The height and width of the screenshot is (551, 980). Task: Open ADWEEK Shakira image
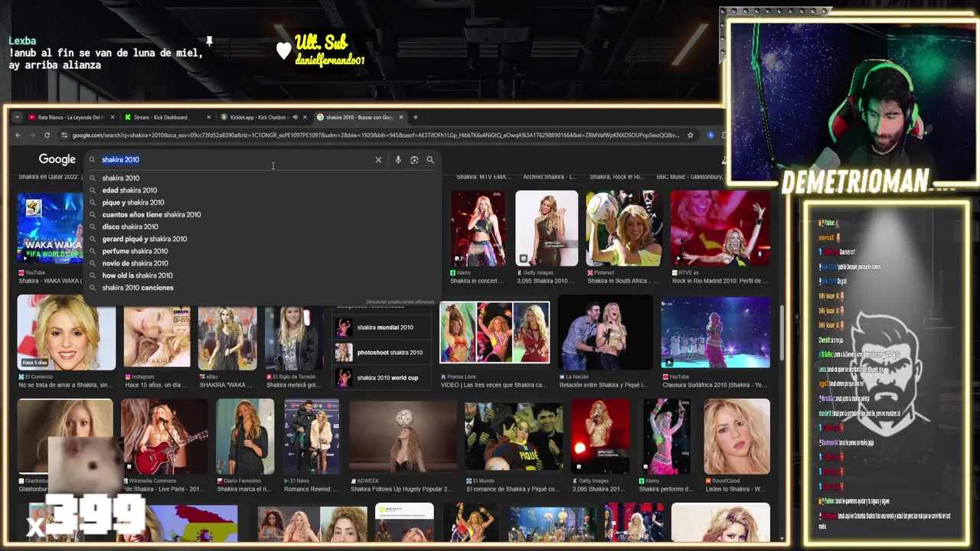[x=403, y=436]
